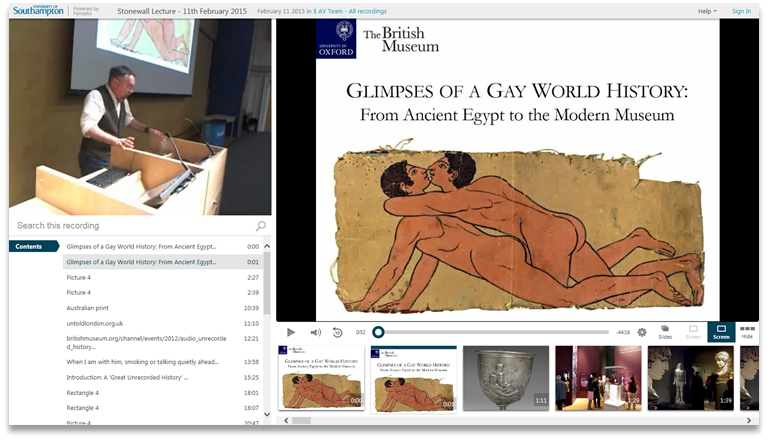Click the main slide video pane

coord(517,171)
